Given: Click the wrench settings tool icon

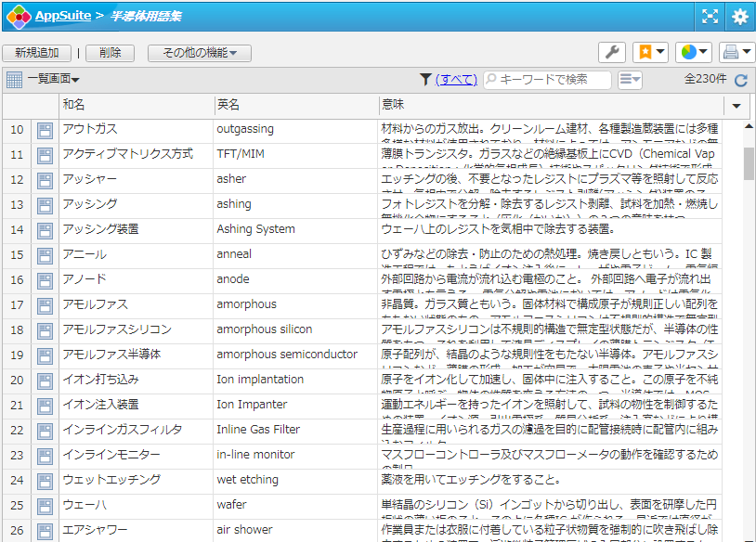Looking at the screenshot, I should [x=610, y=53].
